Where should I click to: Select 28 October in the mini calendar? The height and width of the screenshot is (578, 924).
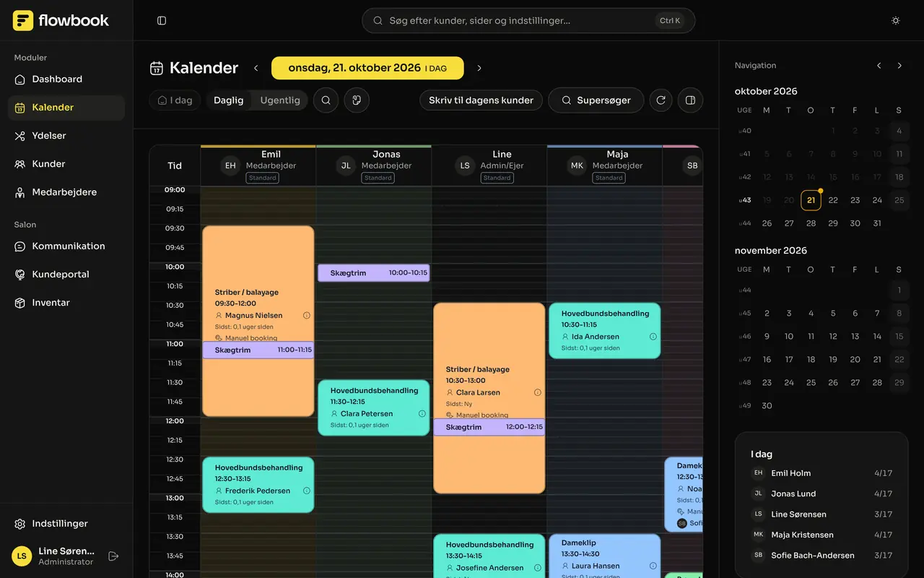tap(811, 223)
